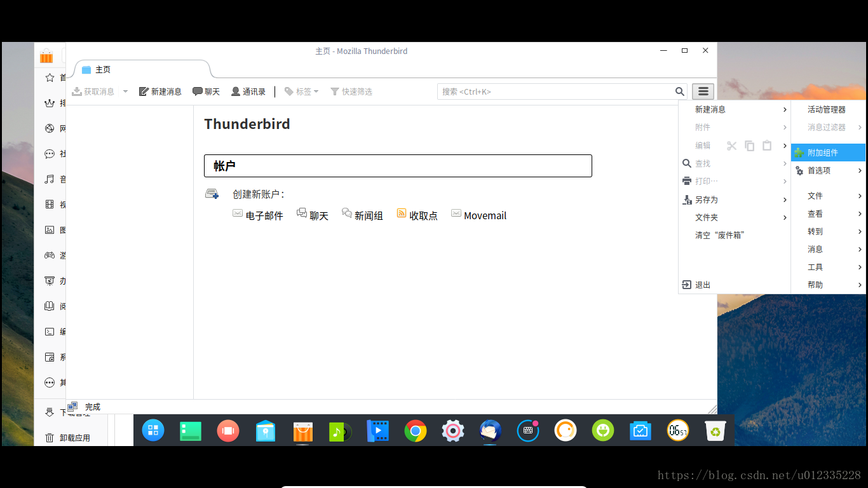Click the network globe icon in app store
Screen dimensions: 868x488
(x=50, y=128)
